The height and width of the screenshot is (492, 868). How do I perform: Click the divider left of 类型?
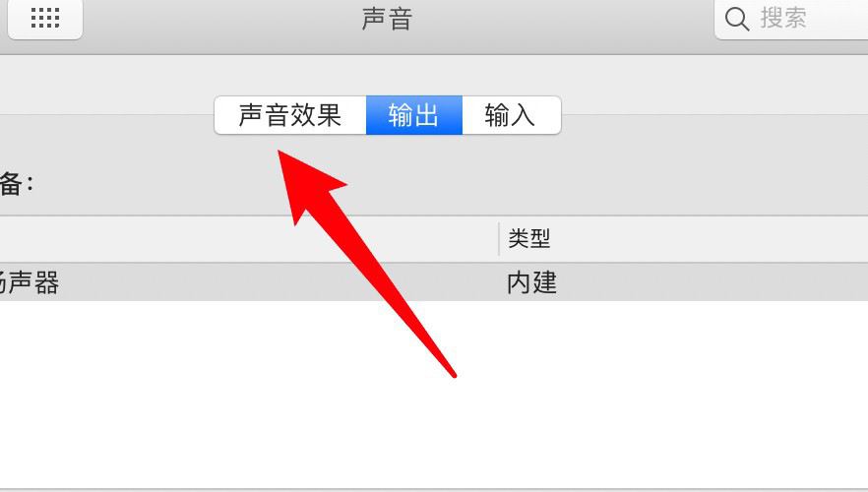(499, 239)
